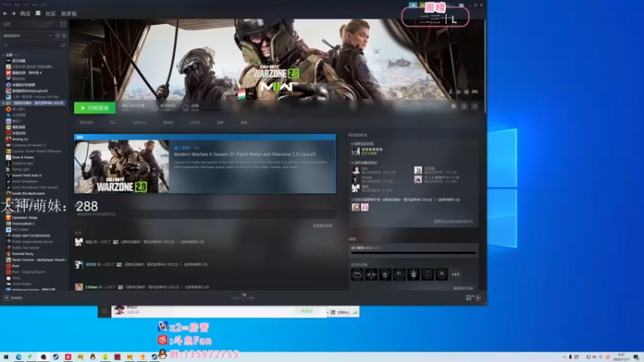Open the hamburger menu in the chat window
This screenshot has height=362, width=644.
[105, 311]
